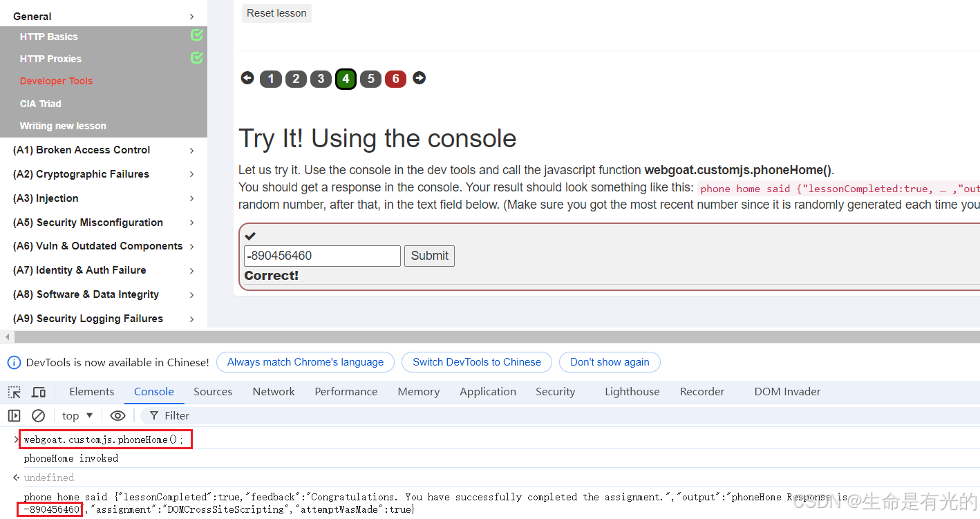Go to lesson page 3
Viewport: 980px width, 519px height.
321,79
